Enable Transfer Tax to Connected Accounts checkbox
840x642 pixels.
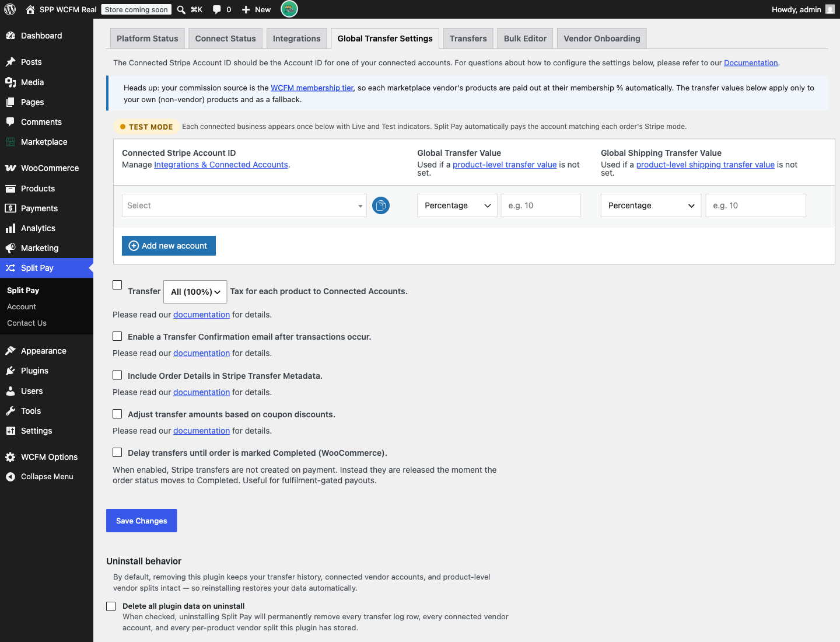click(x=117, y=285)
